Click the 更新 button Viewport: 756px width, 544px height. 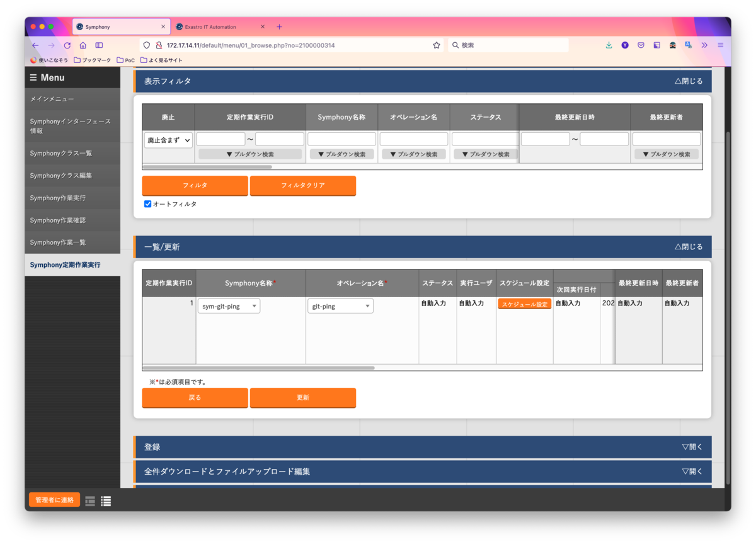[303, 398]
